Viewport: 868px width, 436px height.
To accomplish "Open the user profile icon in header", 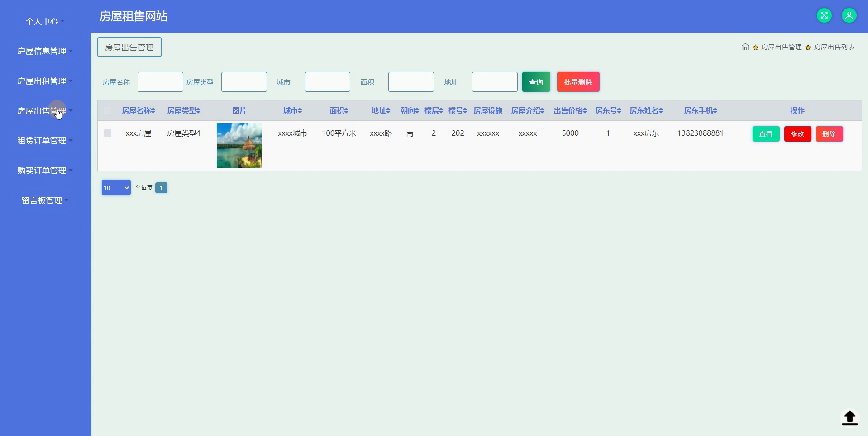I will 849,15.
